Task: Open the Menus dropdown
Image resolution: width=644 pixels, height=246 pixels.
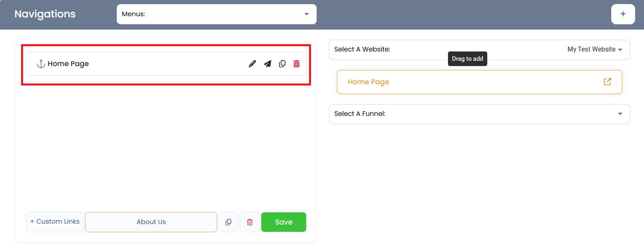Action: (x=216, y=14)
